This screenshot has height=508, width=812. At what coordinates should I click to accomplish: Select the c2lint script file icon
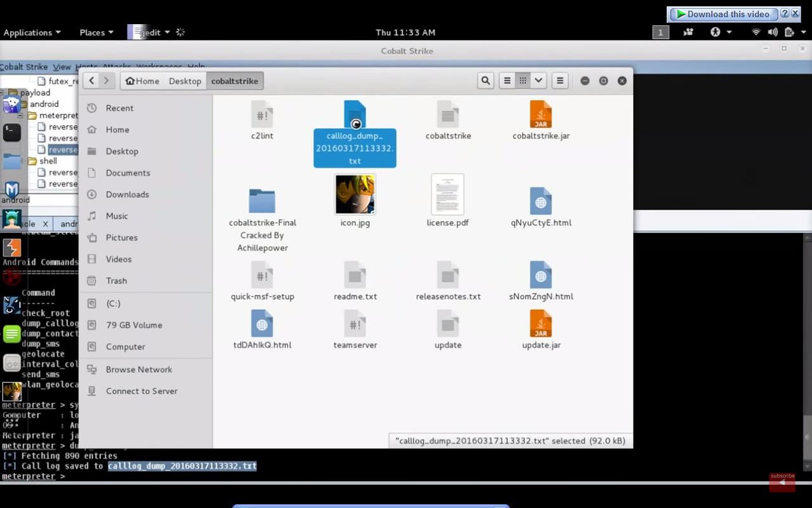tap(262, 114)
